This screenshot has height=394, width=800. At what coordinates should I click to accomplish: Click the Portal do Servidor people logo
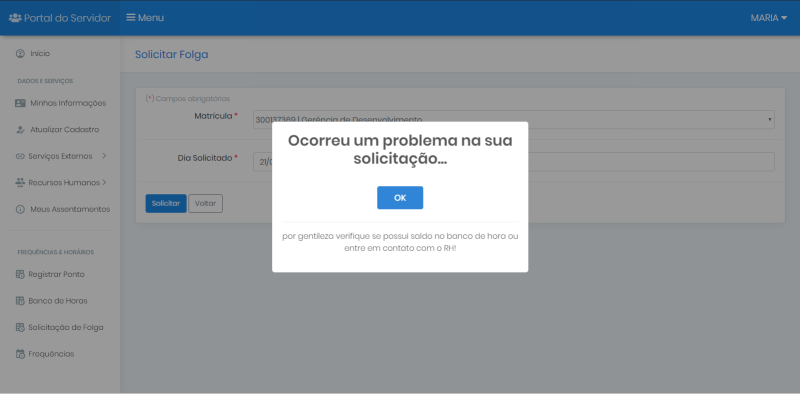tap(15, 18)
